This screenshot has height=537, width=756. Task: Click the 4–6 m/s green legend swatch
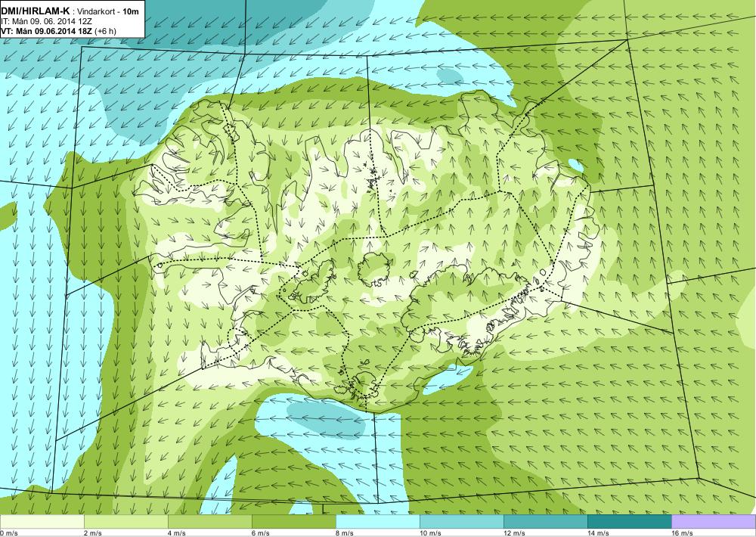point(209,522)
